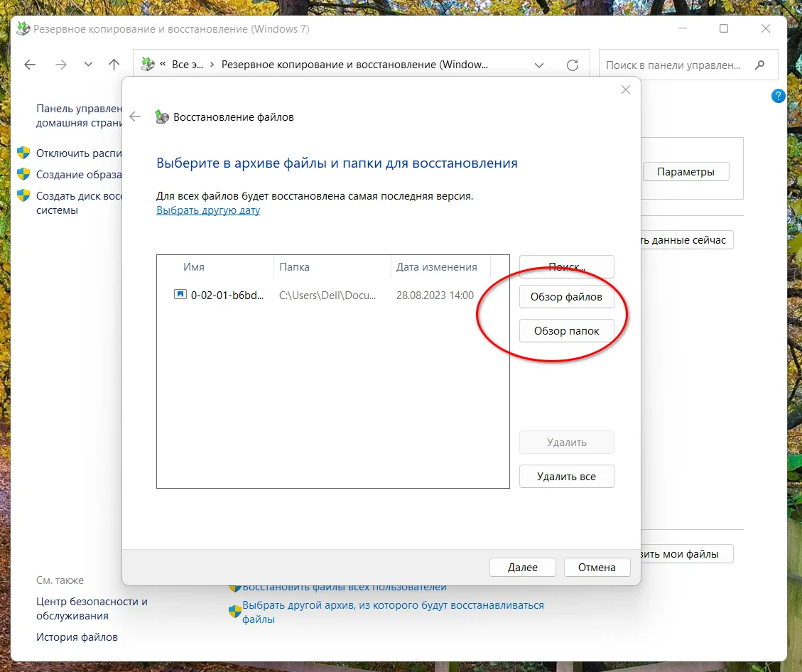This screenshot has width=802, height=672.
Task: Click the forward arrow navigation icon
Action: tap(61, 65)
